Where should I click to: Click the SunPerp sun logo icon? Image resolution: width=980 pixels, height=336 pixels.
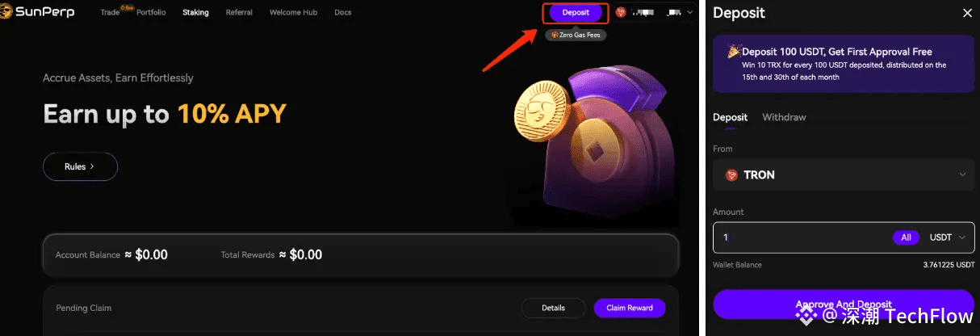coord(5,12)
